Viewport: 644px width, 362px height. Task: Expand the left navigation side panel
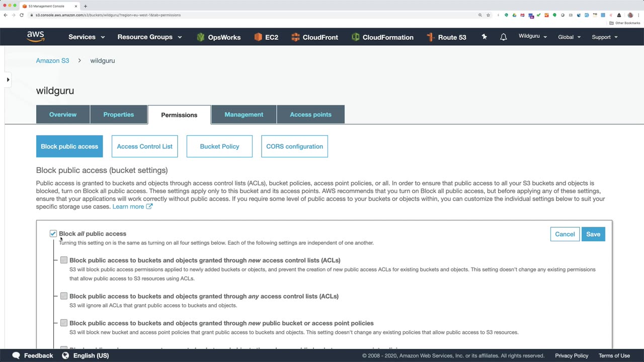coord(8,79)
